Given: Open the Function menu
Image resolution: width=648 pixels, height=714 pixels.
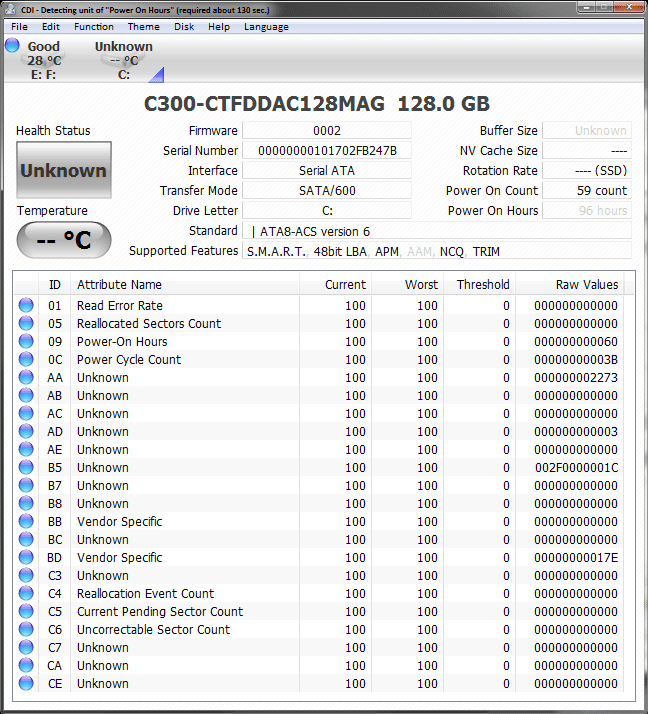Looking at the screenshot, I should [x=94, y=27].
